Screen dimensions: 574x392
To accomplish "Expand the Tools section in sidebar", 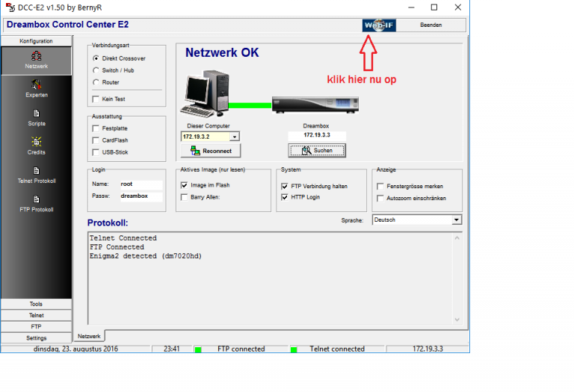I will pyautogui.click(x=36, y=304).
